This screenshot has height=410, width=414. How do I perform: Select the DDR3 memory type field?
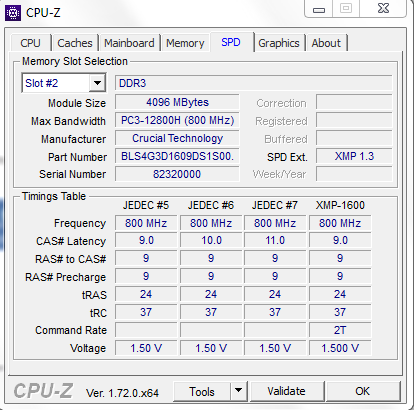coord(253,83)
